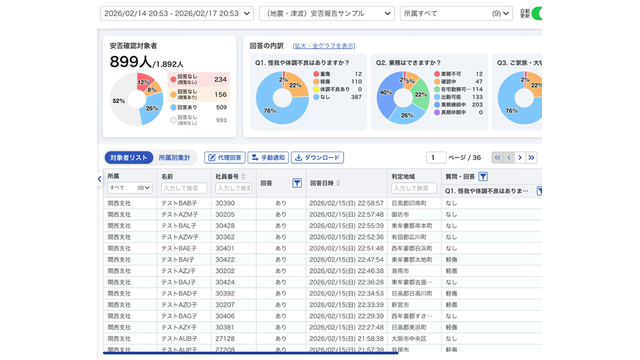The height and width of the screenshot is (360, 640).
Task: Click the 拡大・全グラフを表示 link
Action: (x=324, y=46)
